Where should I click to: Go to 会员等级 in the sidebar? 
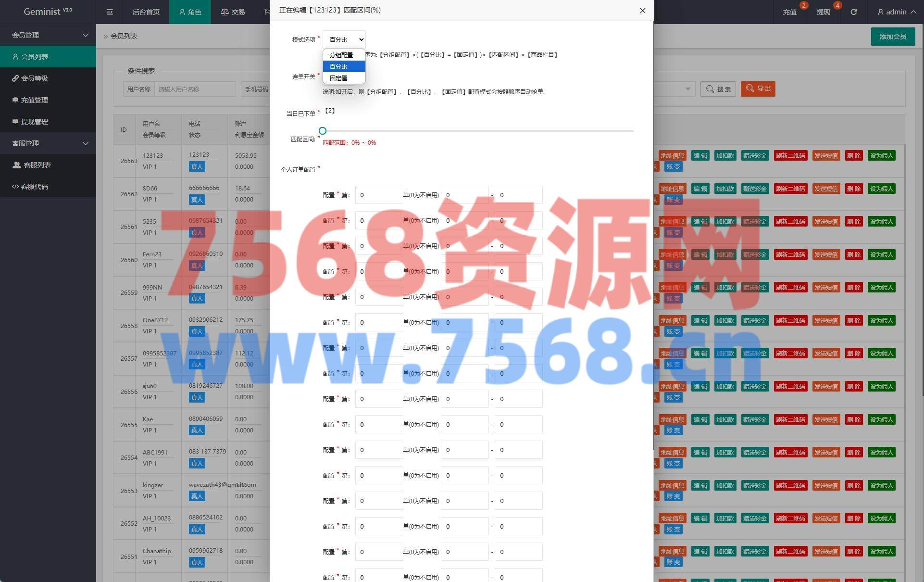[35, 78]
